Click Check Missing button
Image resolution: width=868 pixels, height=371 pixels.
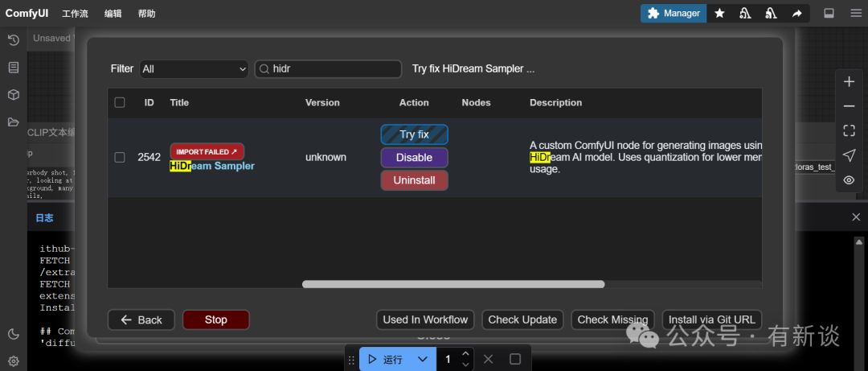coord(612,320)
